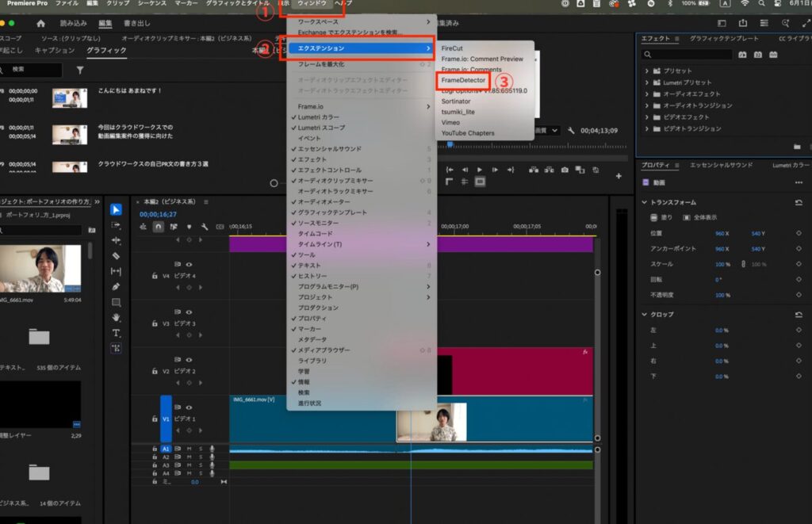Click the スケール value 100 %

click(x=722, y=264)
